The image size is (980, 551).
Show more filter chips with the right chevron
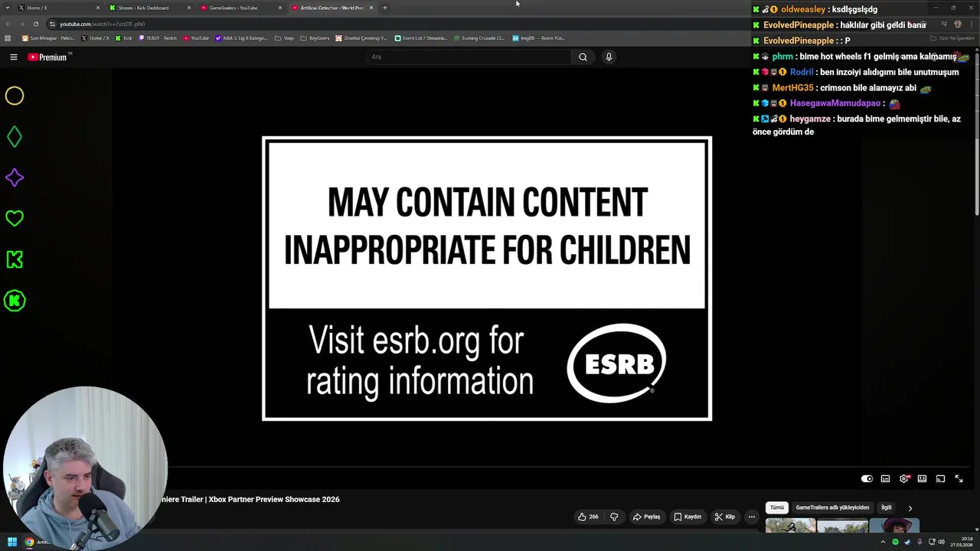(x=910, y=508)
